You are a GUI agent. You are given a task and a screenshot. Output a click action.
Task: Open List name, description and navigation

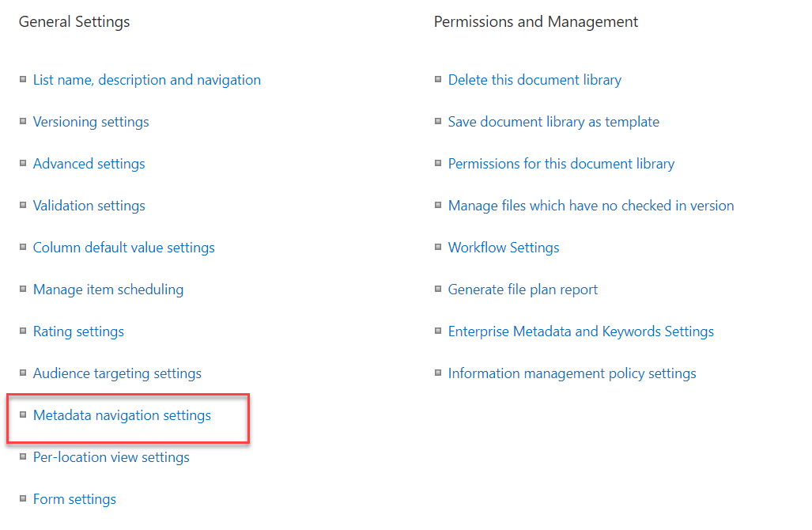[146, 79]
